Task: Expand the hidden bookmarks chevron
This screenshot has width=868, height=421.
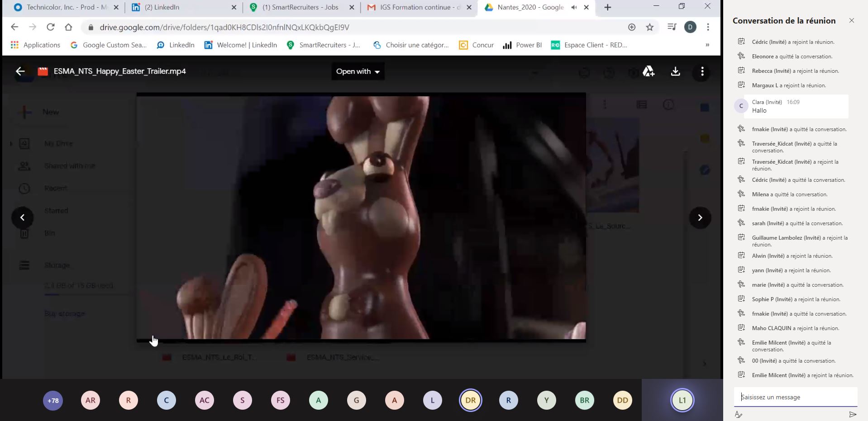Action: (707, 45)
